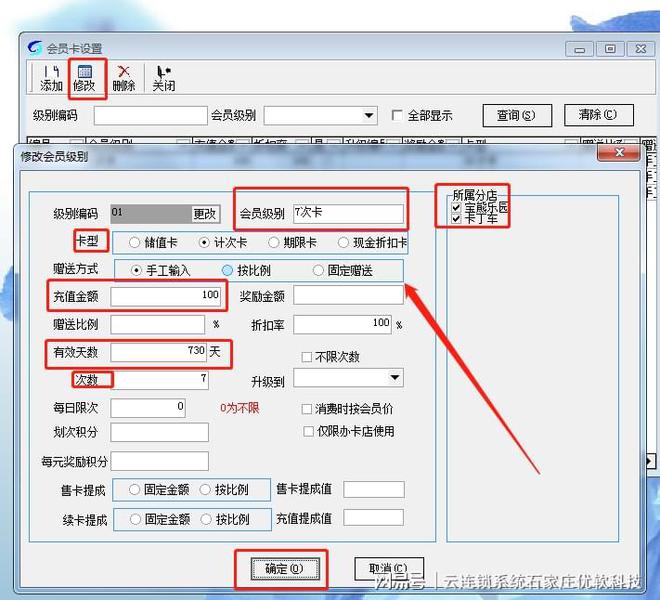660x600 pixels.
Task: Tick the 仅限办卡店使用 checkbox
Action: click(x=308, y=431)
